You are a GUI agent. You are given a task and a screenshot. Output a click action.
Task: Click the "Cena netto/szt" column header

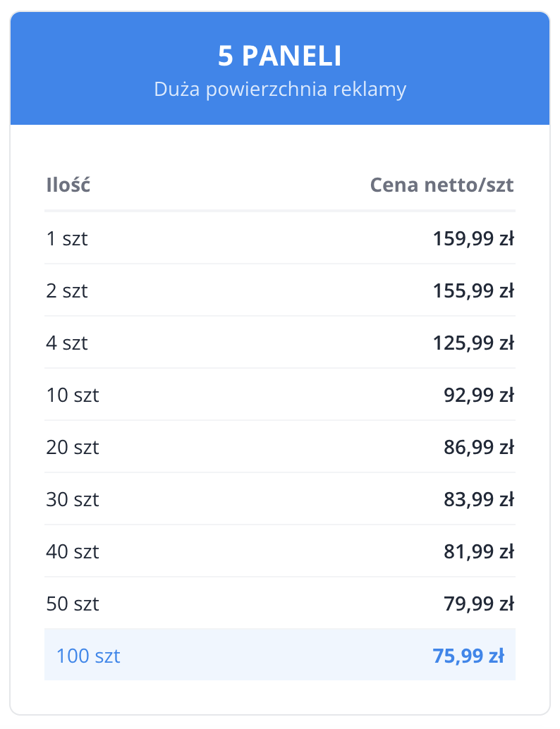(x=442, y=185)
